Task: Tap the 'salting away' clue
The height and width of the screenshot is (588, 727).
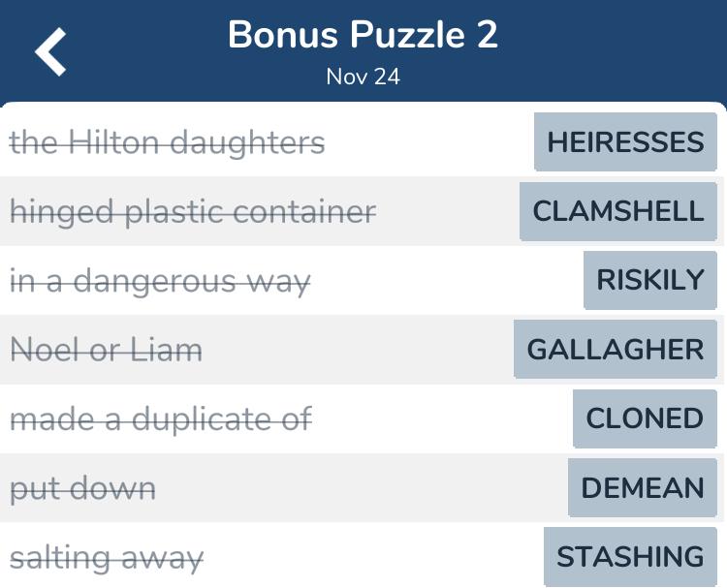Action: [107, 558]
